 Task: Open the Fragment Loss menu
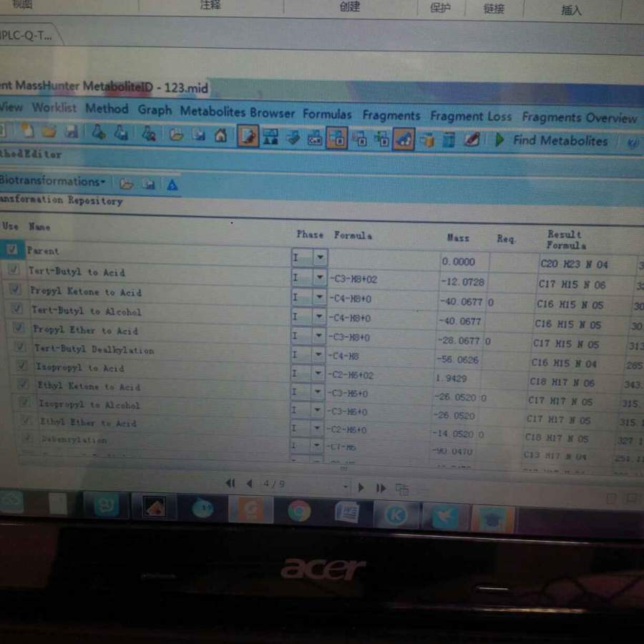471,116
